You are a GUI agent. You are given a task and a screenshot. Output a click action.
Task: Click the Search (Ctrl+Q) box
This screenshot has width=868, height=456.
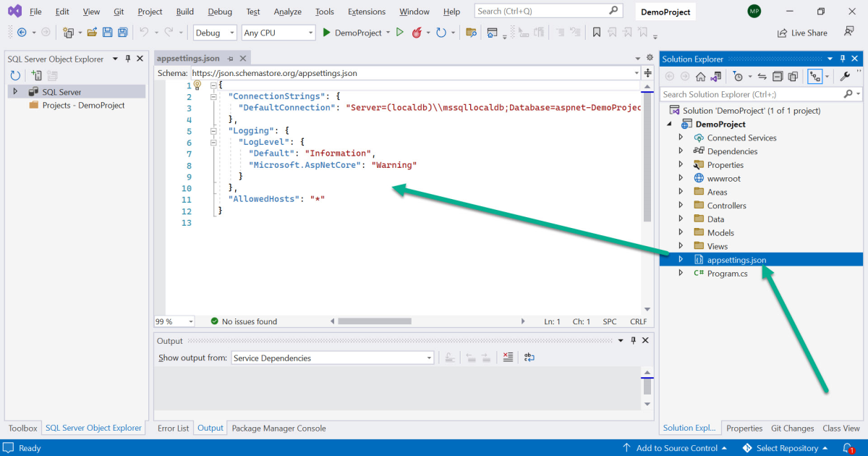pyautogui.click(x=548, y=11)
